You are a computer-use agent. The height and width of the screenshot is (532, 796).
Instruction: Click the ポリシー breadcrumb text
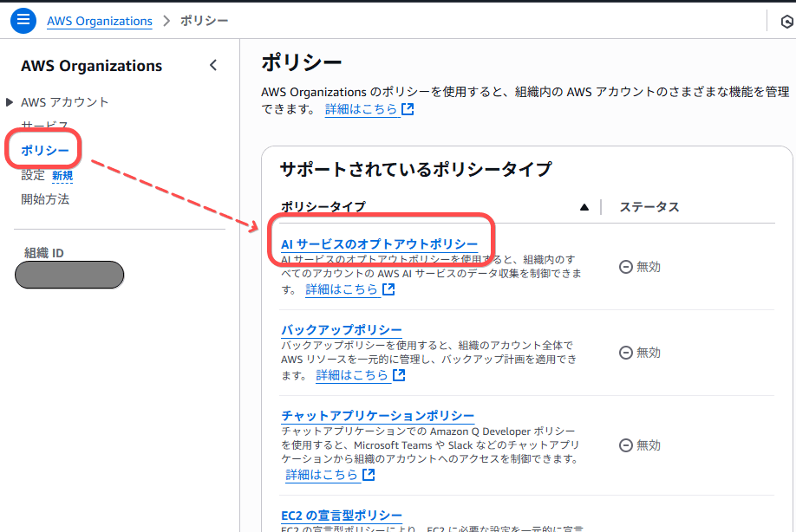tap(204, 21)
